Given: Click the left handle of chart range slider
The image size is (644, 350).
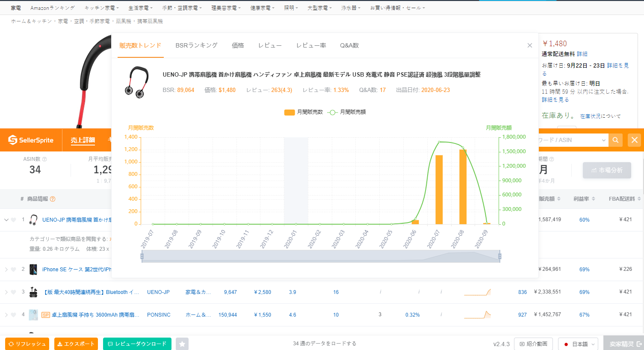Looking at the screenshot, I should 142,256.
